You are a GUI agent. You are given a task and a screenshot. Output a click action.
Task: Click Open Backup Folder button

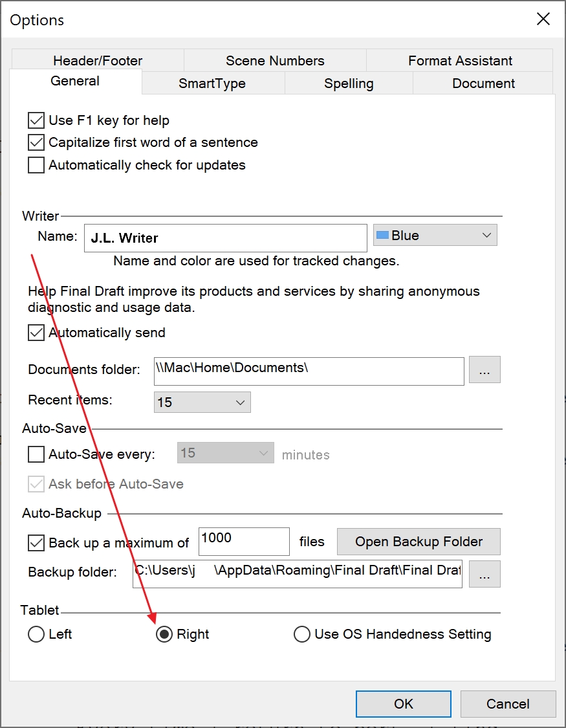click(419, 542)
